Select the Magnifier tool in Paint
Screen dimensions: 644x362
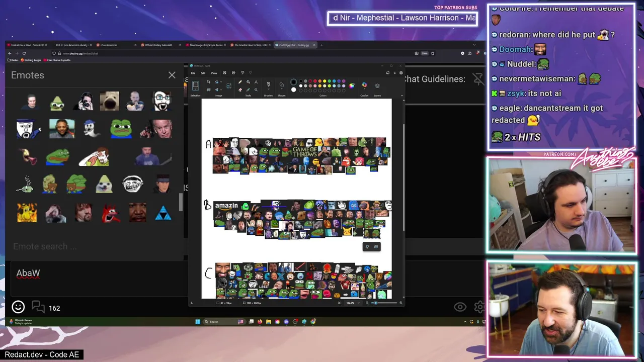256,90
